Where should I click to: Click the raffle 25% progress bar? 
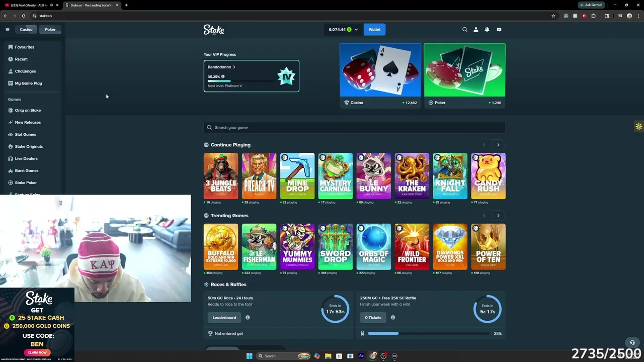point(428,333)
